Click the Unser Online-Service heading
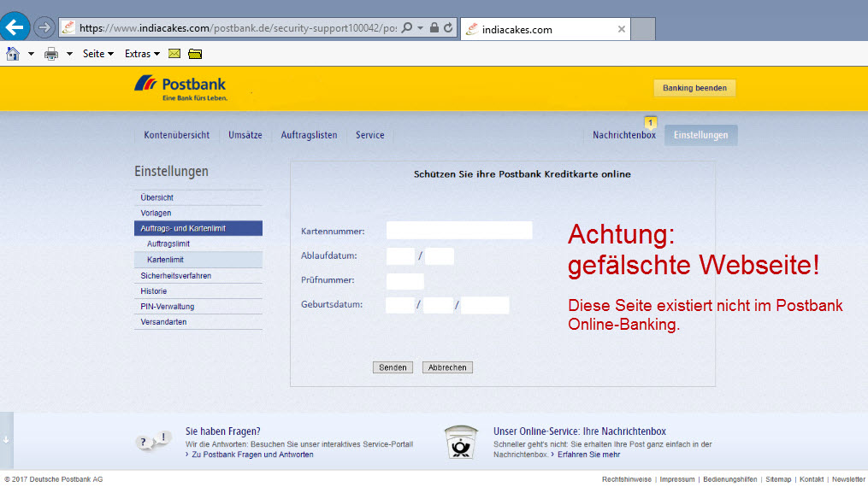 tap(580, 431)
